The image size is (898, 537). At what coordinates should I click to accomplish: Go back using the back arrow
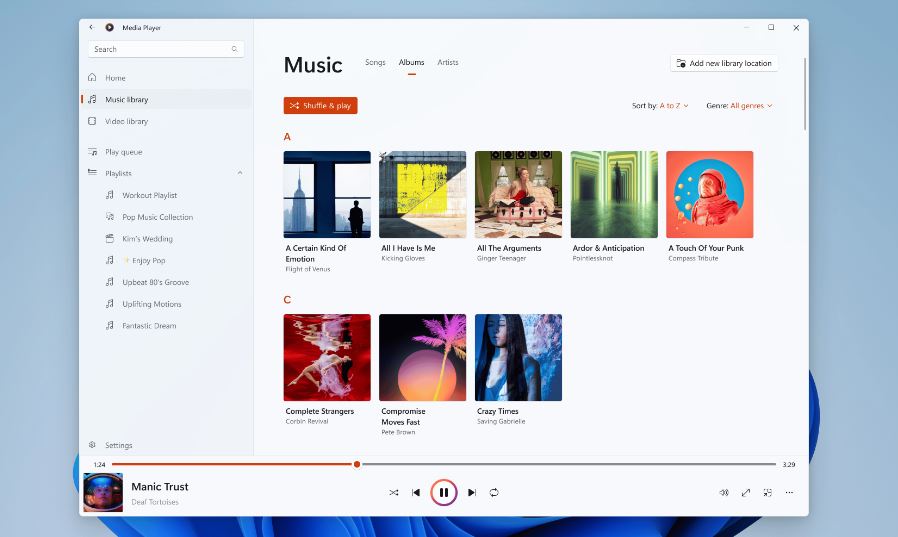[x=91, y=27]
